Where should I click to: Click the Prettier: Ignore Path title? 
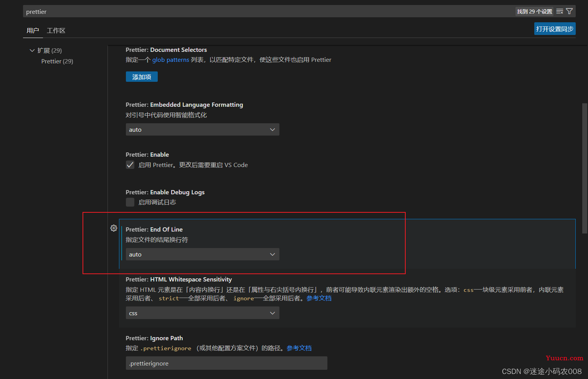[x=154, y=338]
